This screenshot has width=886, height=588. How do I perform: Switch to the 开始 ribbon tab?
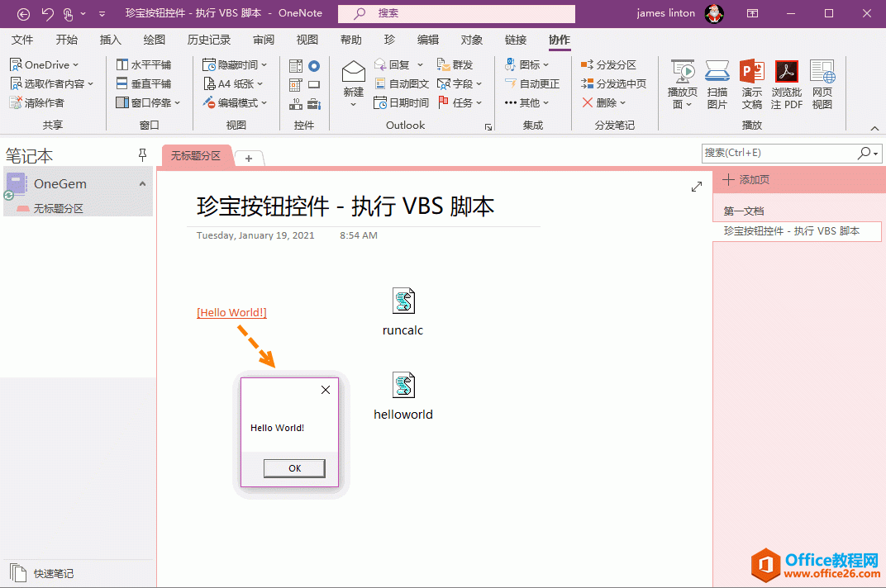tap(67, 40)
